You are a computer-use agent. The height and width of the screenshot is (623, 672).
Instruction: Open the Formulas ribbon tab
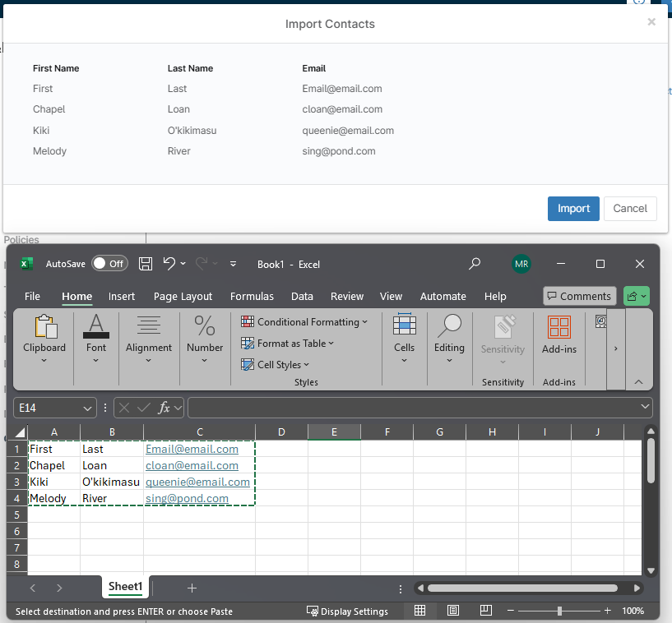[x=252, y=297]
